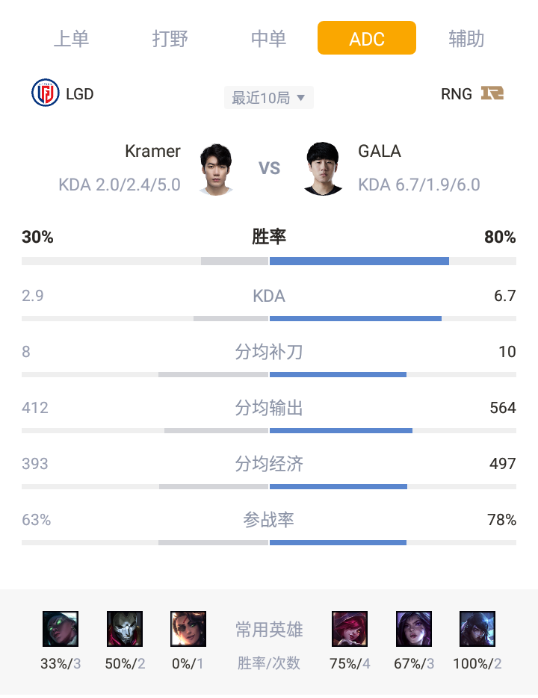Select GALA's champion icon with 75%/4

pos(350,629)
